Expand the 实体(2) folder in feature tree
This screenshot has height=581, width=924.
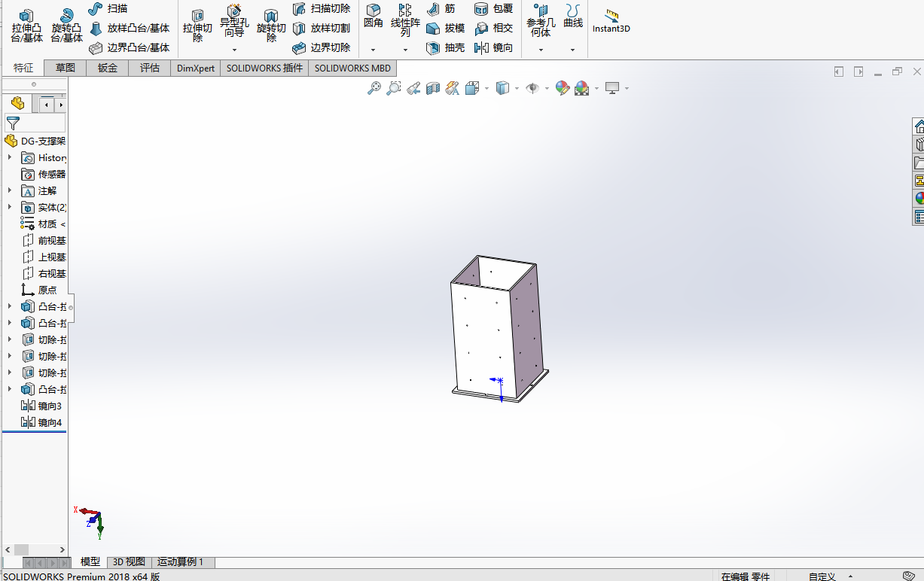tap(8, 207)
